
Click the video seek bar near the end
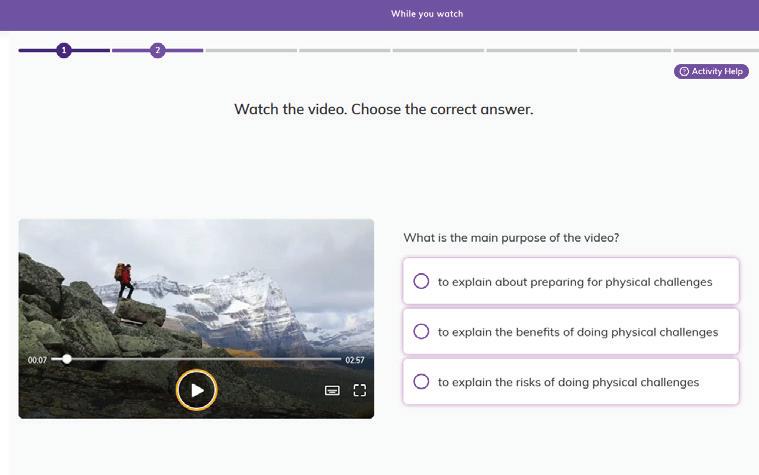pos(334,359)
